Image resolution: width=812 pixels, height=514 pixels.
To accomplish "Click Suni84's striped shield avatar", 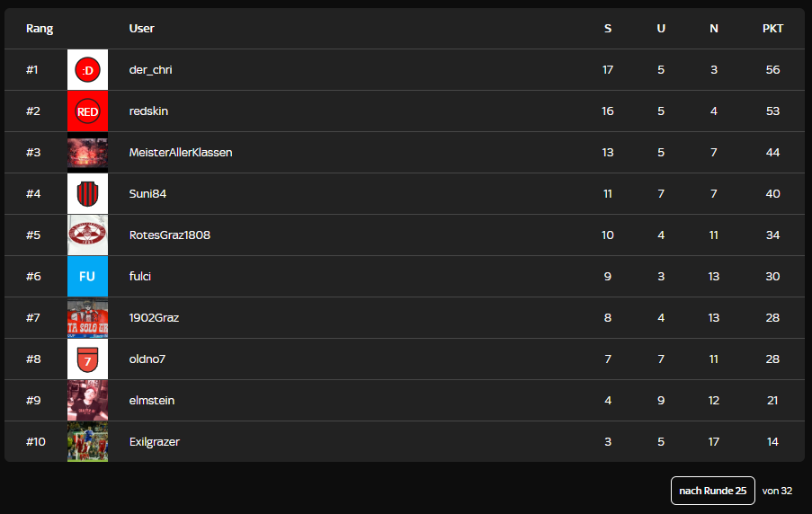I will point(87,194).
